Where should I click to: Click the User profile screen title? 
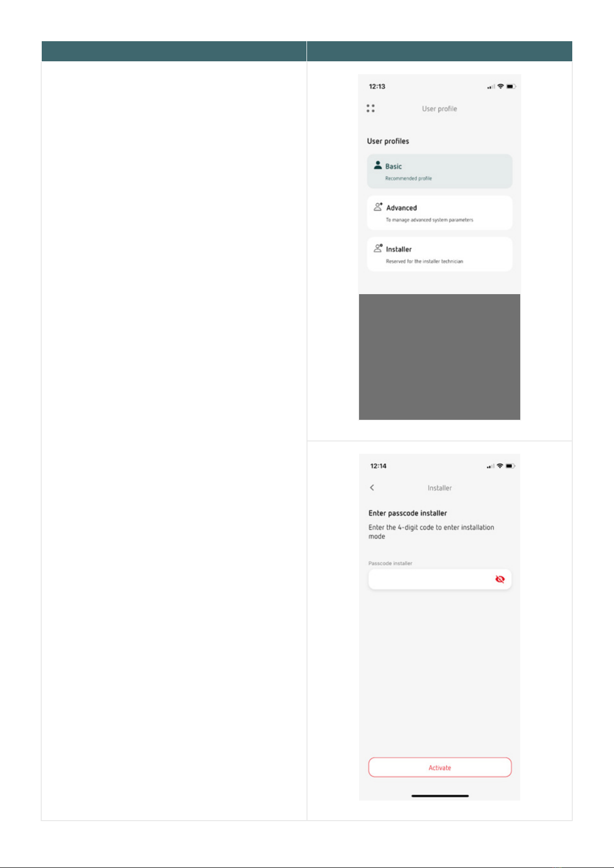click(x=439, y=109)
